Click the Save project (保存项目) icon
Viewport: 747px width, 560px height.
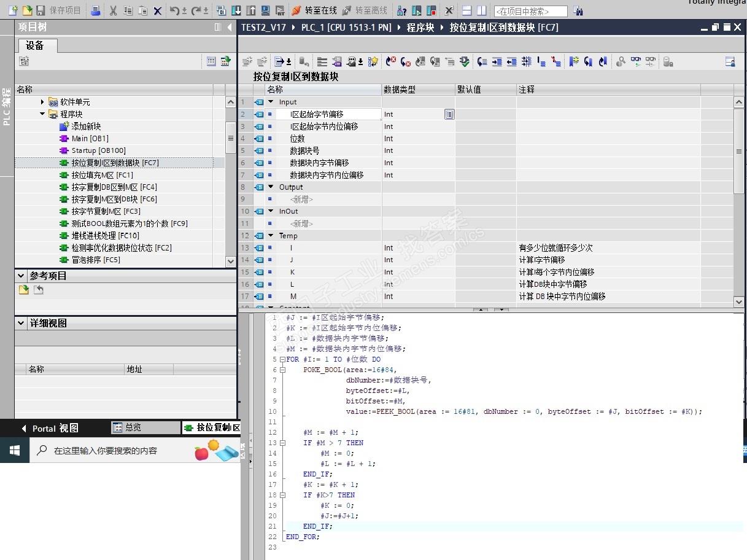(x=41, y=10)
